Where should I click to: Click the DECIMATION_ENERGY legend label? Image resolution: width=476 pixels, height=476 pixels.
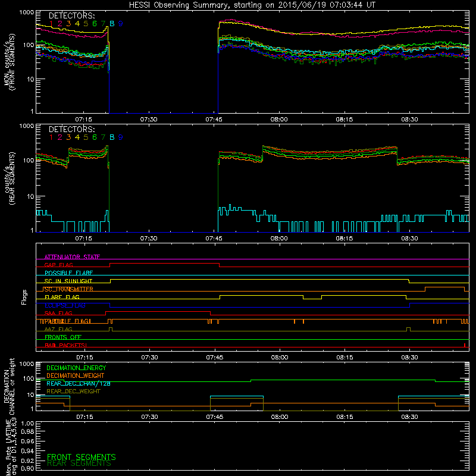[76, 368]
